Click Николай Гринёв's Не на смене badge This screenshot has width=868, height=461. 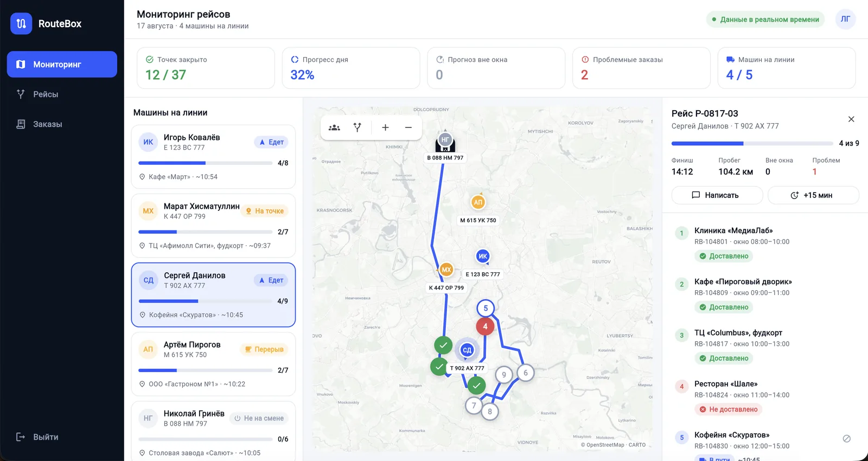point(259,418)
